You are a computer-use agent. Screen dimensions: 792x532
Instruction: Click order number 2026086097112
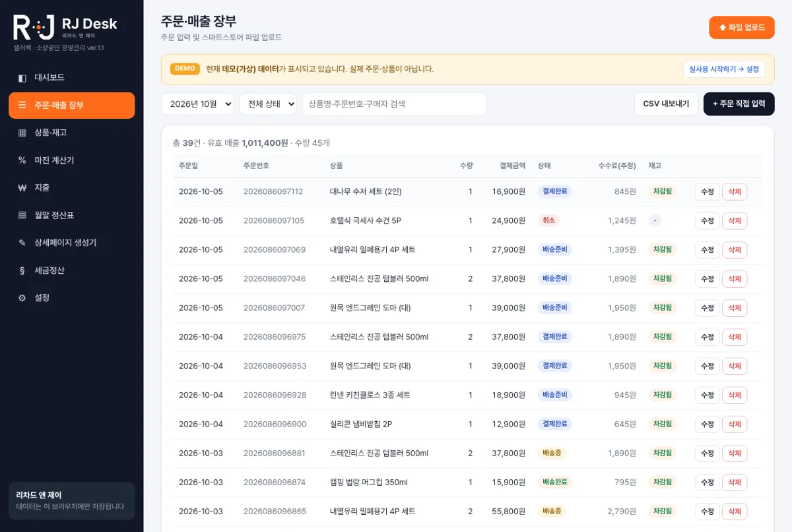click(x=273, y=191)
